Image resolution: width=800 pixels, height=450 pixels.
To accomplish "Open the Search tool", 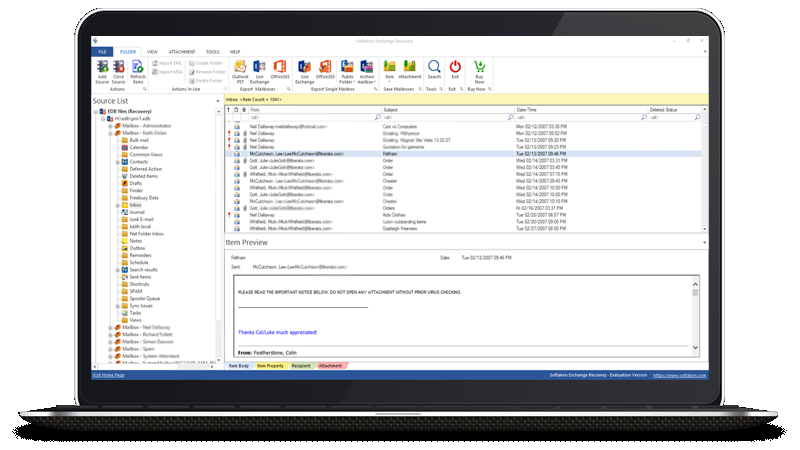I will coord(434,69).
